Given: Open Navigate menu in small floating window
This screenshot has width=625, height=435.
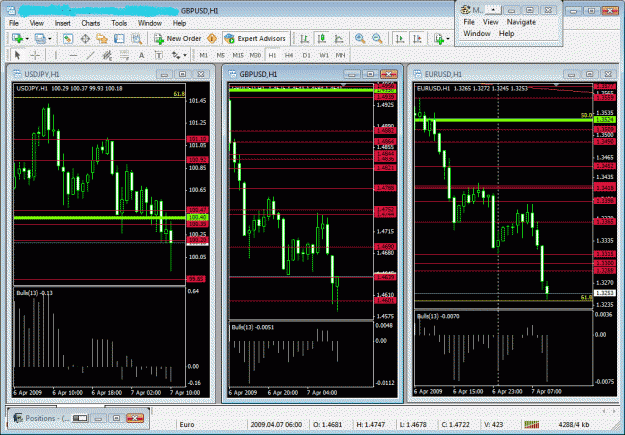Looking at the screenshot, I should point(521,22).
